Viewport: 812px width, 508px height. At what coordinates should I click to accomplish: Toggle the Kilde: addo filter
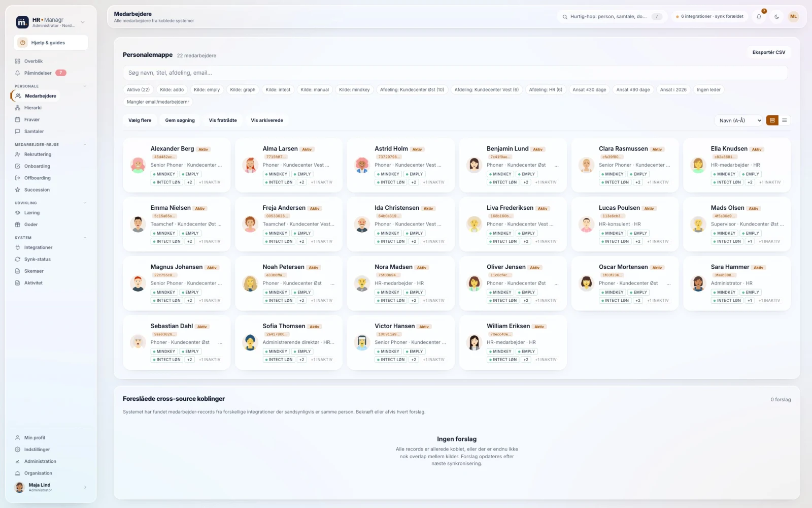point(172,89)
